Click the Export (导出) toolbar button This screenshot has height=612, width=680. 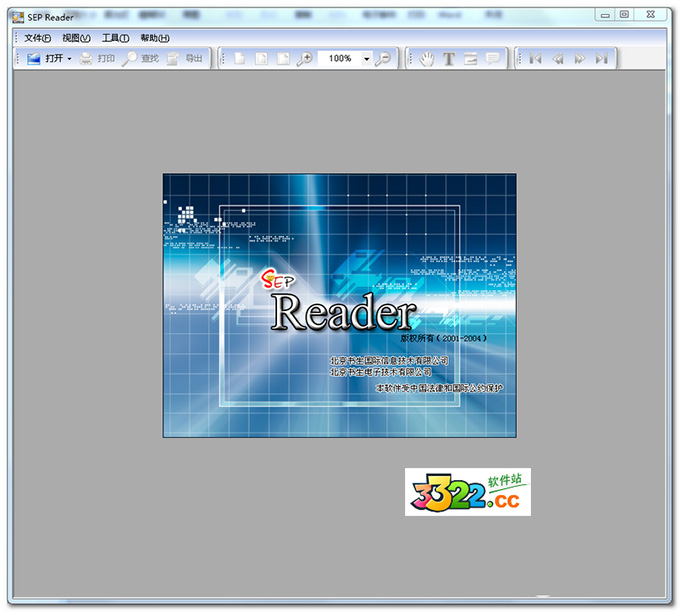coord(185,59)
